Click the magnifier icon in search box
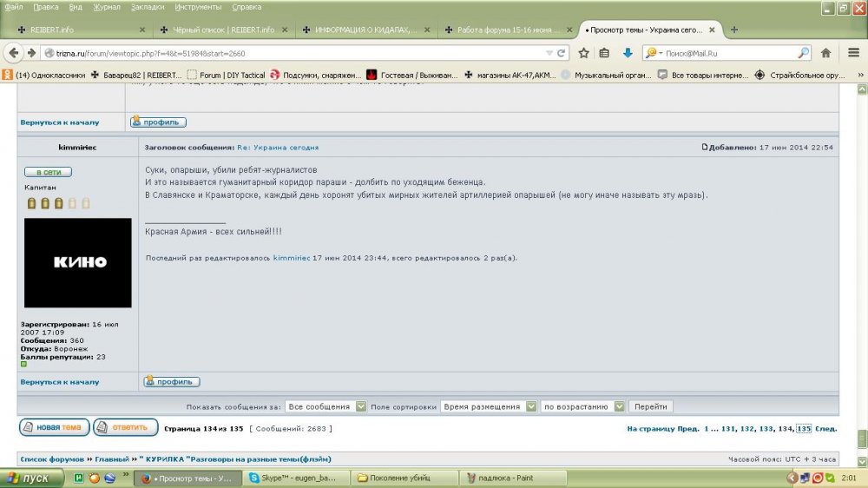The image size is (868, 488). coord(803,53)
